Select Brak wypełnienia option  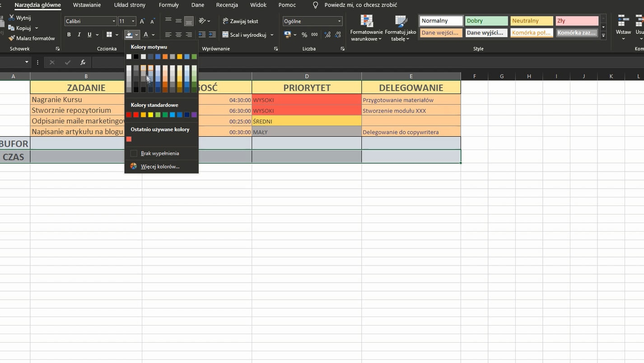[159, 154]
